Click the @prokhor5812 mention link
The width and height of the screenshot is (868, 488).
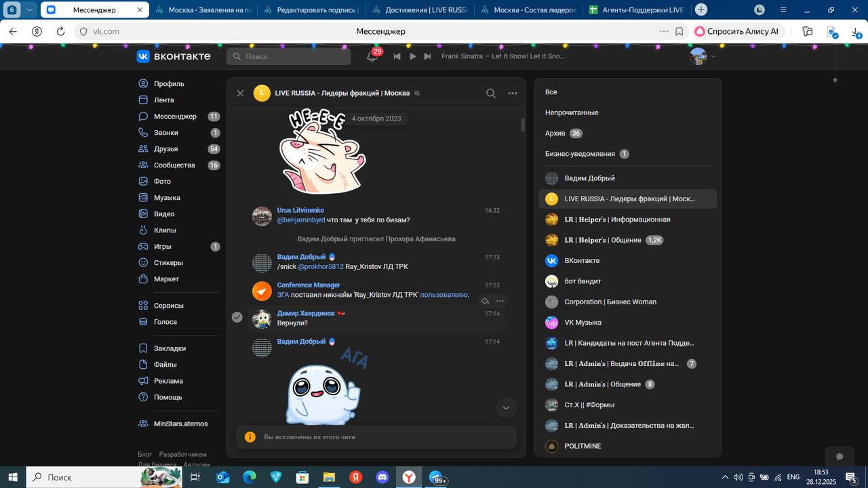pyautogui.click(x=321, y=266)
